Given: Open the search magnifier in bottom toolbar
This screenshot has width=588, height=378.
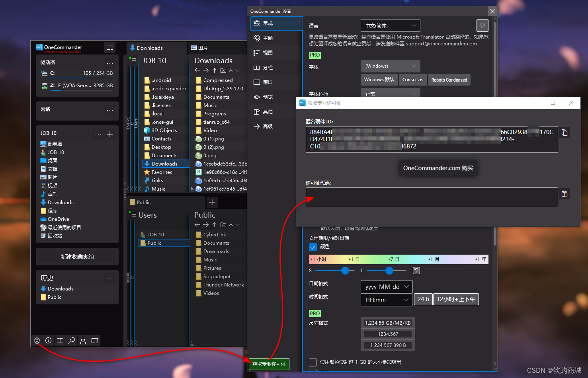Looking at the screenshot, I should 72,341.
